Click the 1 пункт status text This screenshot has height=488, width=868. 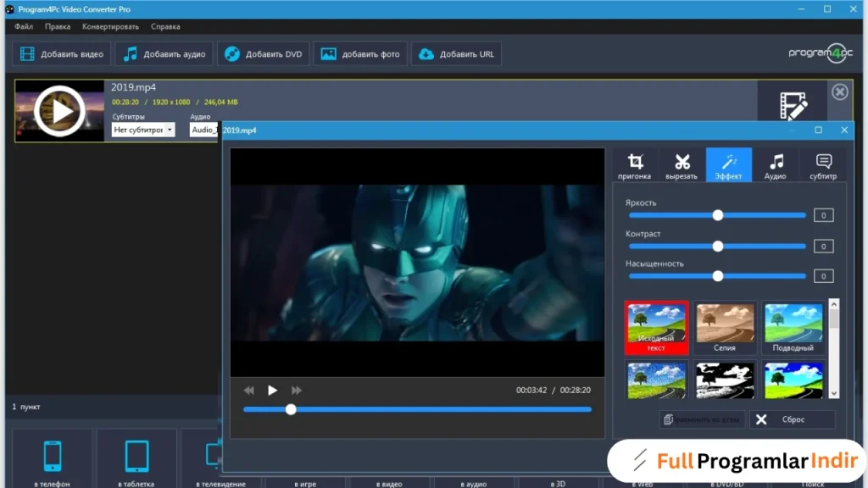point(26,407)
